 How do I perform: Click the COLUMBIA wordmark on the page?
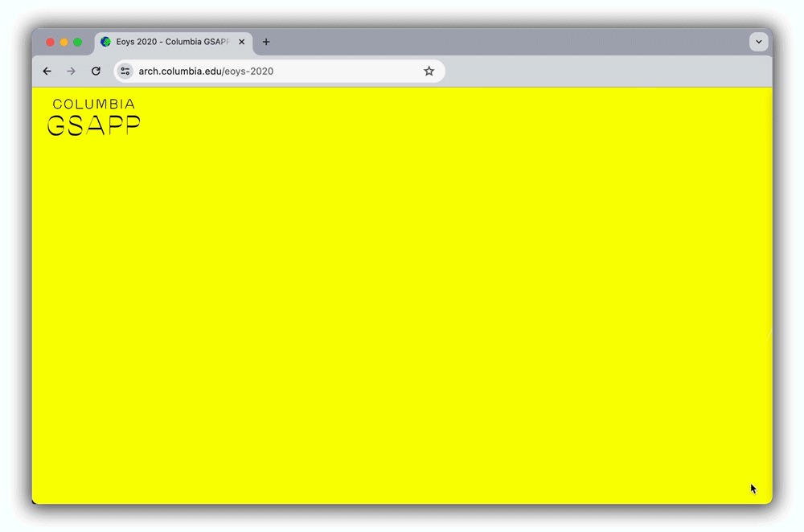[93, 104]
